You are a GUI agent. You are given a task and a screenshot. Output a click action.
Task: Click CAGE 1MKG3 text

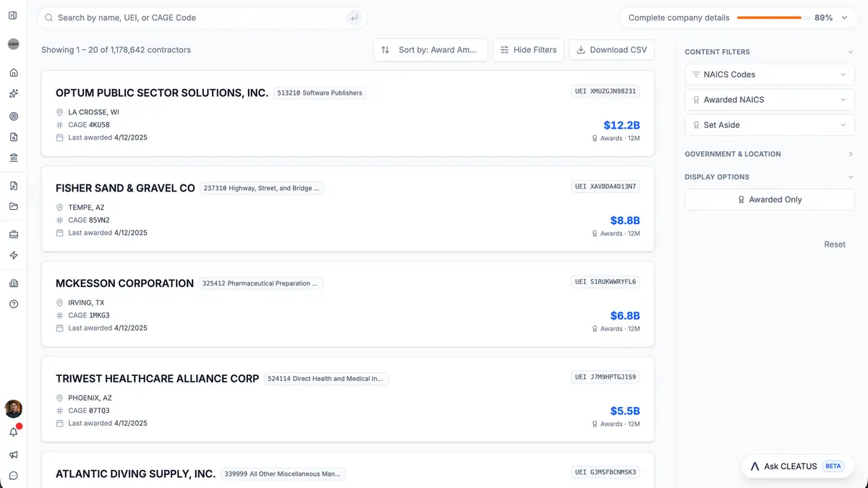pyautogui.click(x=89, y=316)
